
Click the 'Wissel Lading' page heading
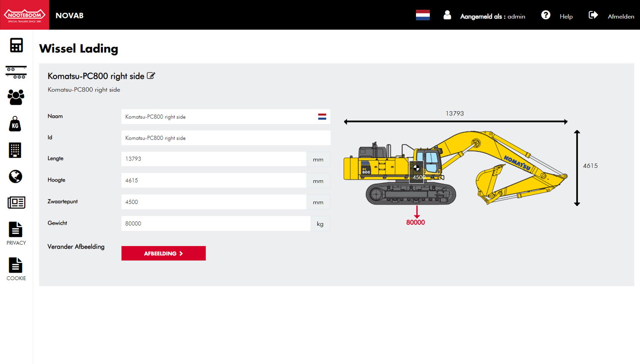coord(79,49)
